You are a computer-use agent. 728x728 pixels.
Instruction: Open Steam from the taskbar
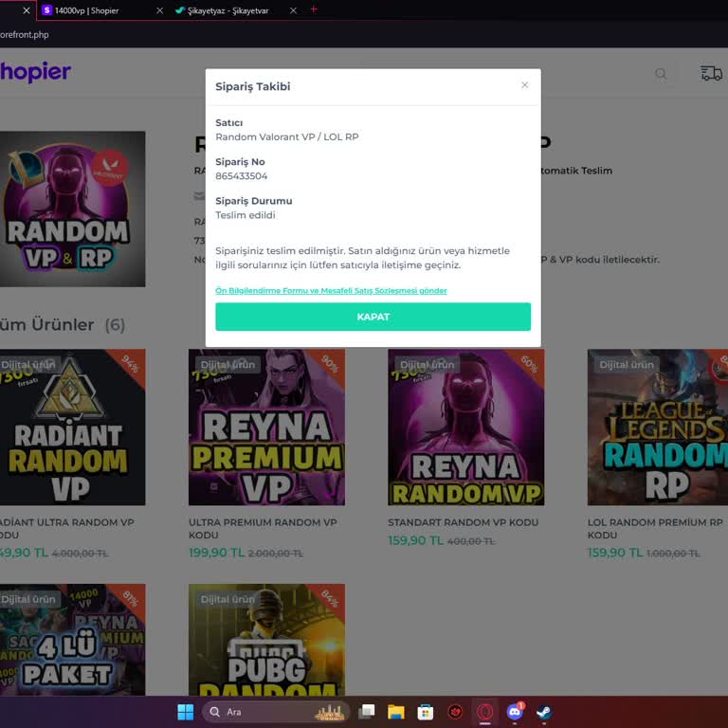pyautogui.click(x=544, y=712)
